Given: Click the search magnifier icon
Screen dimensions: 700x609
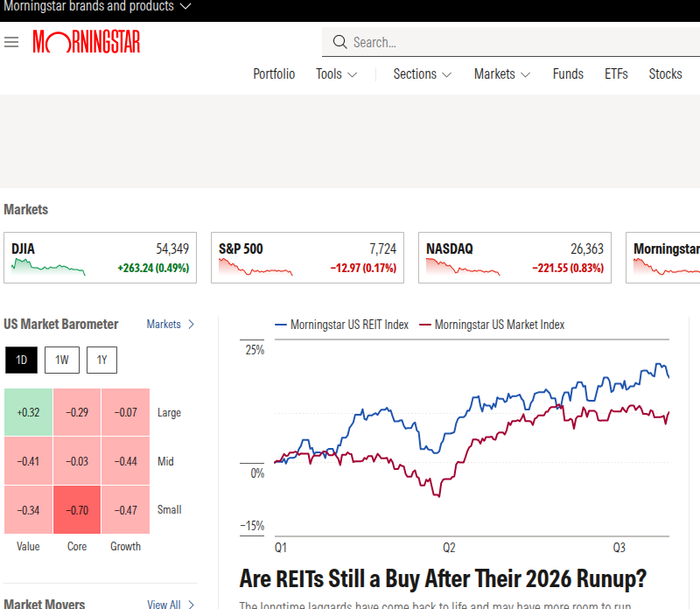Looking at the screenshot, I should pos(339,42).
